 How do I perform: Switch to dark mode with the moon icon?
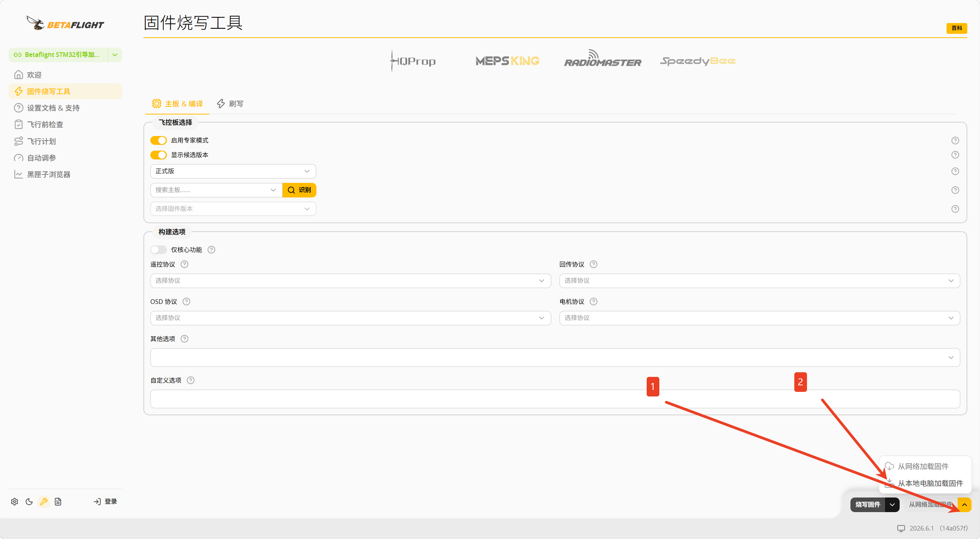[29, 501]
